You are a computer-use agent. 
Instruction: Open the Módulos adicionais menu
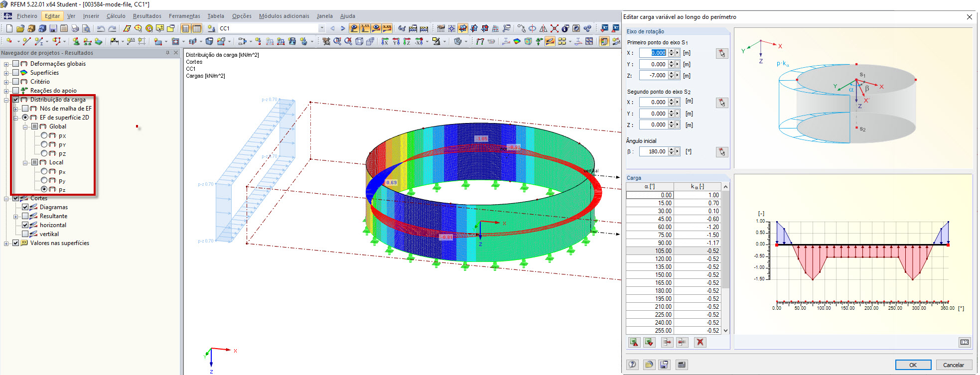(284, 16)
